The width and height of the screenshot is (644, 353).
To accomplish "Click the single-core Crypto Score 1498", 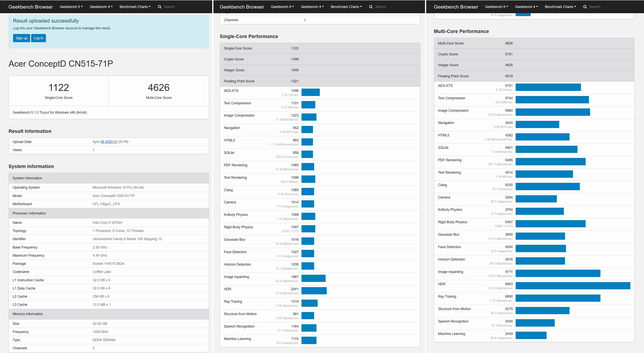I will (295, 59).
